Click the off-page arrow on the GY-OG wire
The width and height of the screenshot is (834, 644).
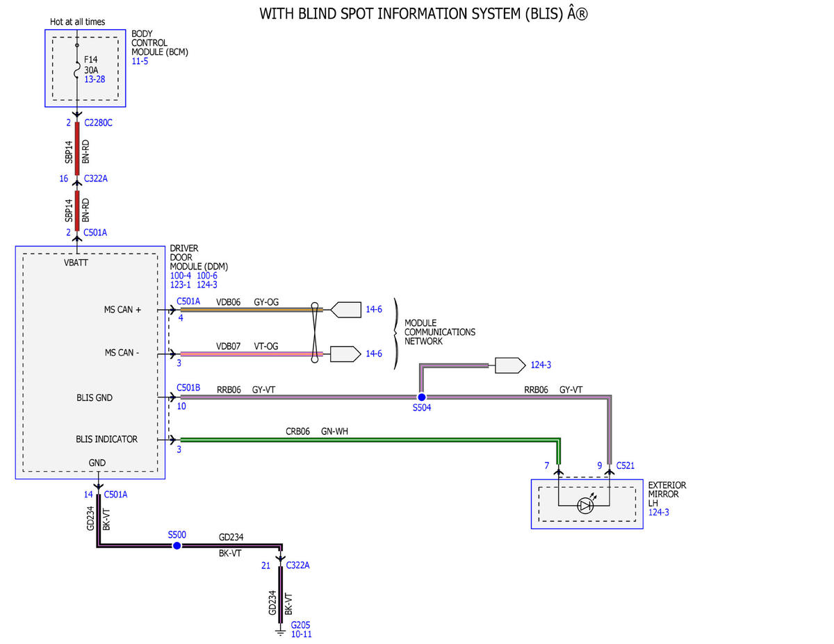pyautogui.click(x=345, y=310)
